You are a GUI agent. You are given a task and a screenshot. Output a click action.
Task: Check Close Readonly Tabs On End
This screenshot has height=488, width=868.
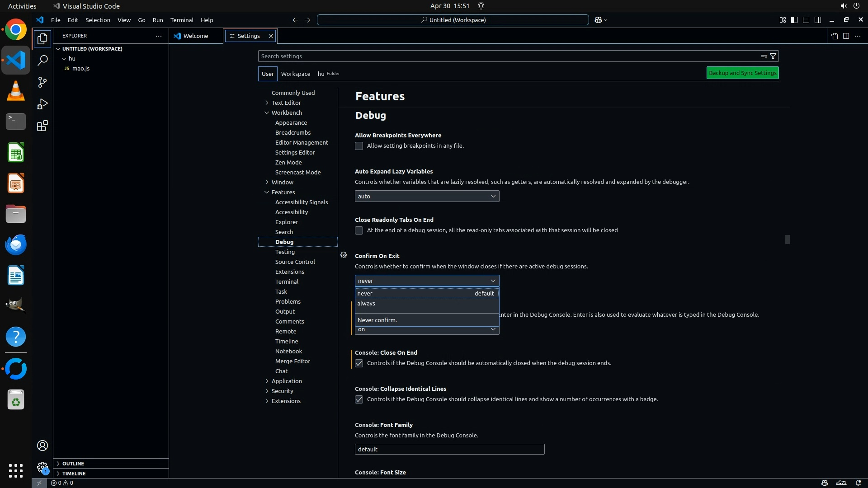(359, 230)
